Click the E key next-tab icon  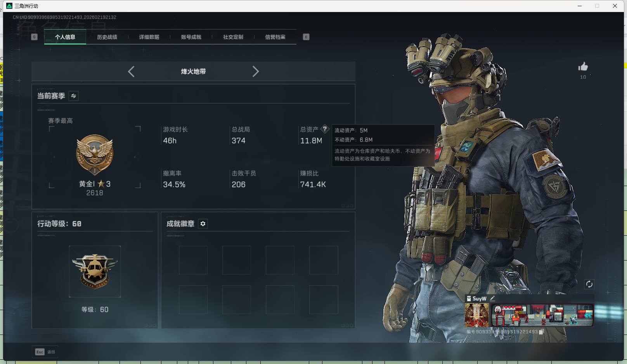tap(306, 37)
